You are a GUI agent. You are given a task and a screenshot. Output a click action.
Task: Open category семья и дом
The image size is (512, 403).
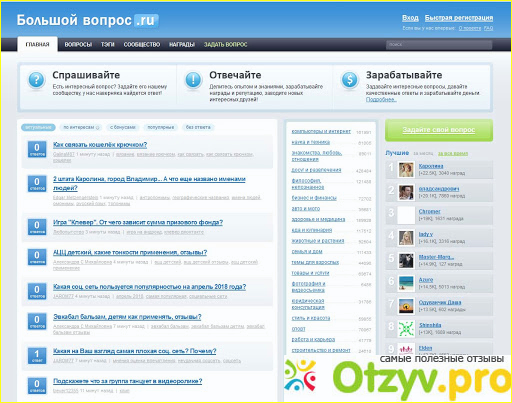[x=307, y=251]
